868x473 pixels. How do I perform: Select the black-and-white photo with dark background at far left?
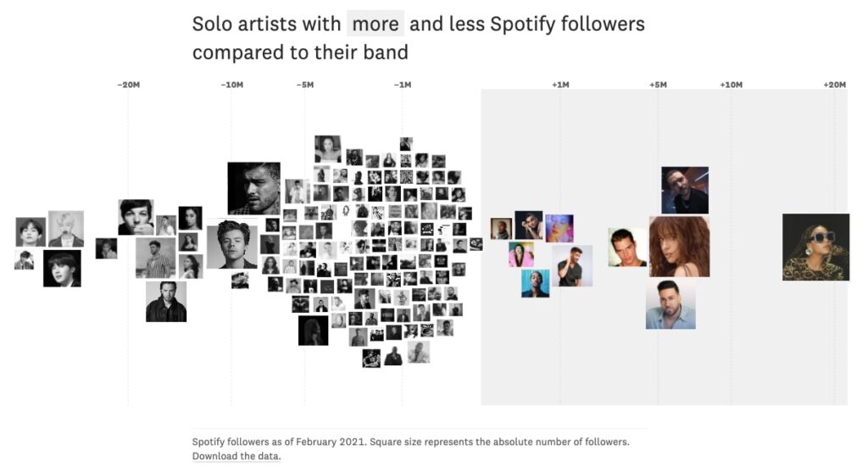click(62, 268)
